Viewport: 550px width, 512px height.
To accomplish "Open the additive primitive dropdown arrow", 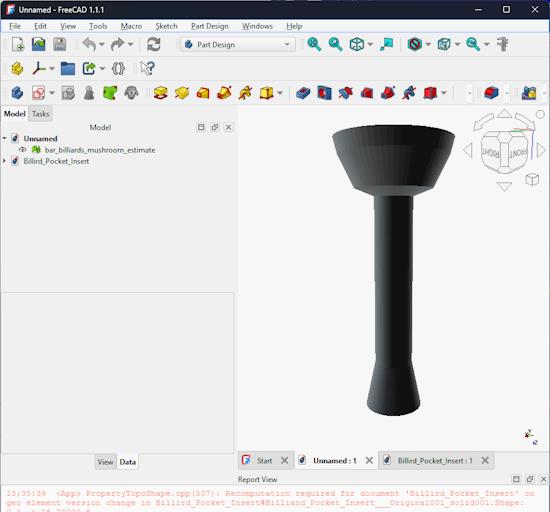I will 280,93.
